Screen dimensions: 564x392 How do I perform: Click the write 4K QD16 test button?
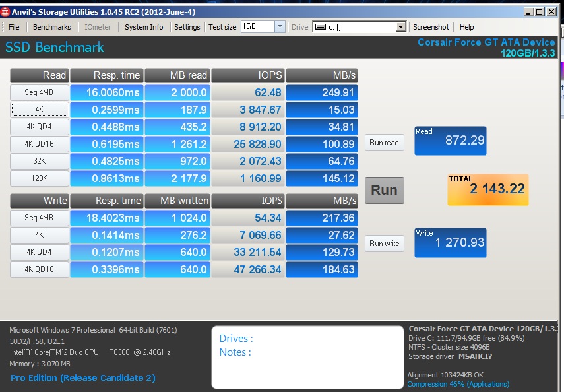tap(39, 269)
